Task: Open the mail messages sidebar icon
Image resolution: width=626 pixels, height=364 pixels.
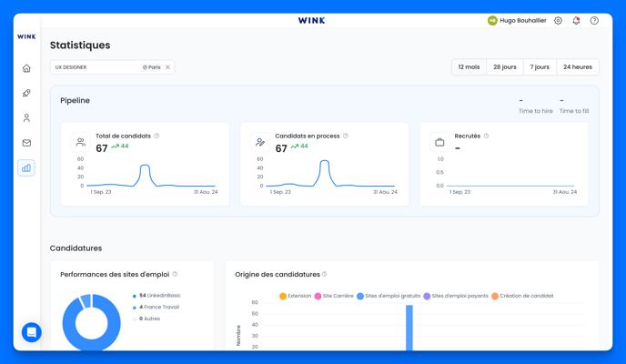Action: 26,143
